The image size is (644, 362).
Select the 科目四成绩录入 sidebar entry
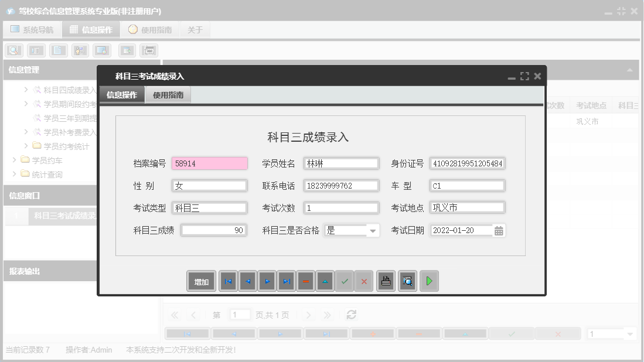pos(67,90)
